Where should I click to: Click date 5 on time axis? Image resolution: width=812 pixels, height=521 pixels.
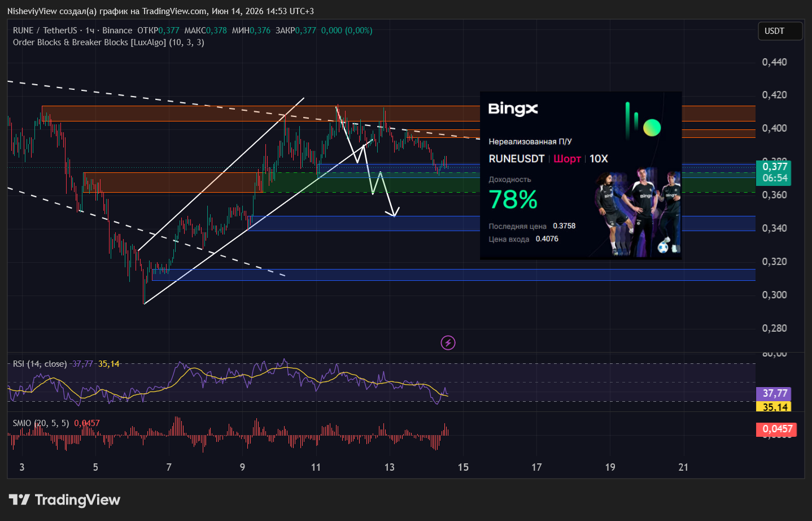[x=95, y=467]
